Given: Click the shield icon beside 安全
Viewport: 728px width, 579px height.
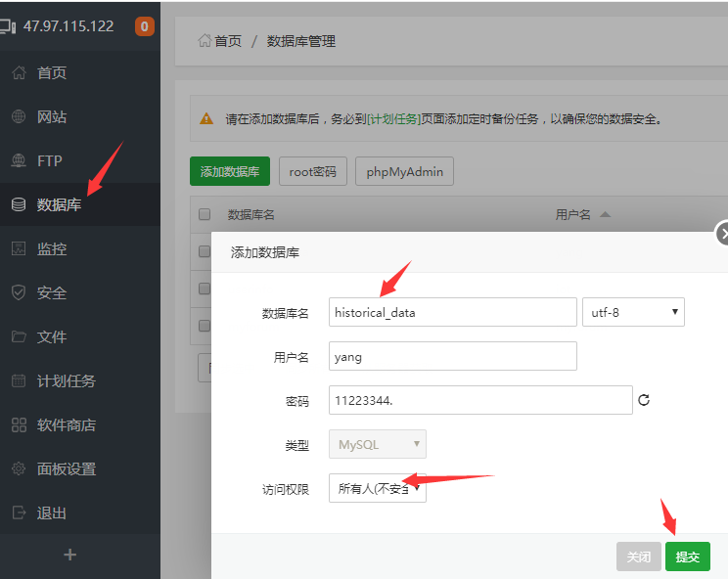Looking at the screenshot, I should click(19, 292).
